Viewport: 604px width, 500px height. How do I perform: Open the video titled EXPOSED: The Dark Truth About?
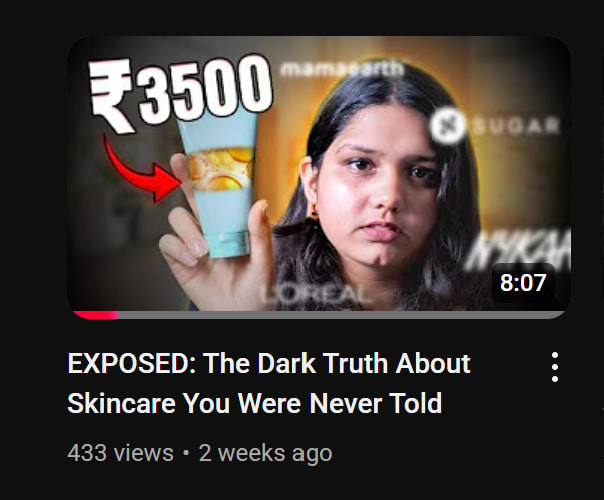268,363
